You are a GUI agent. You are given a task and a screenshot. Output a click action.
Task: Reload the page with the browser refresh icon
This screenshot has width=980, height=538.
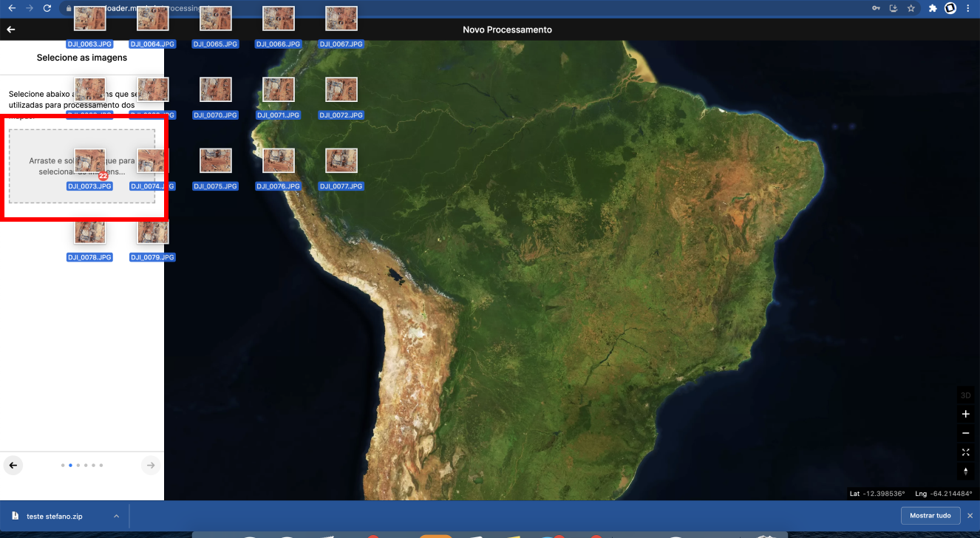[x=47, y=9]
